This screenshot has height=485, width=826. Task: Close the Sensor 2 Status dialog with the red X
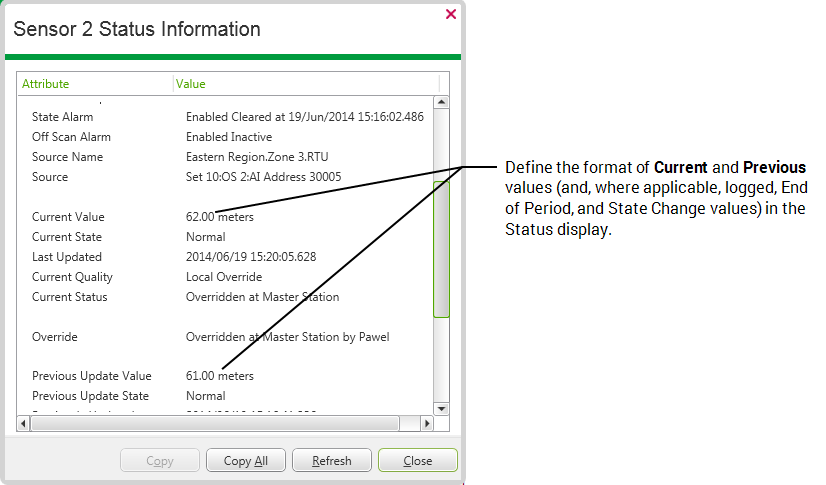(450, 14)
